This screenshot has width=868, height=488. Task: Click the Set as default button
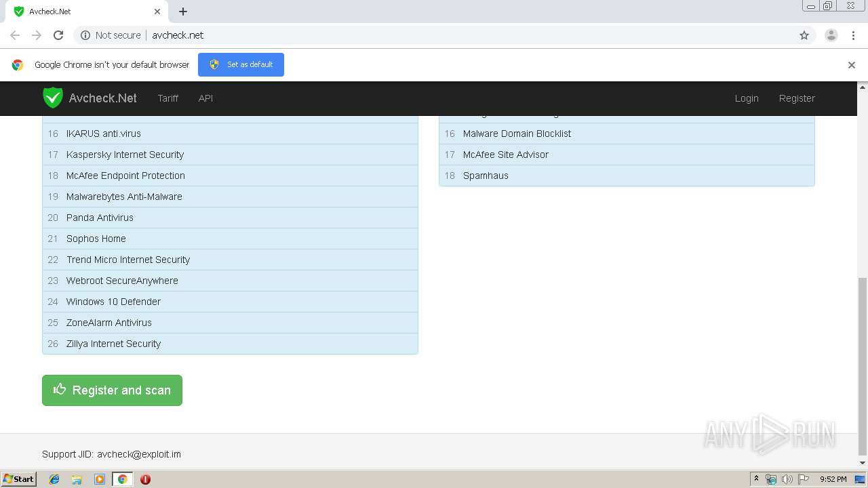point(241,64)
